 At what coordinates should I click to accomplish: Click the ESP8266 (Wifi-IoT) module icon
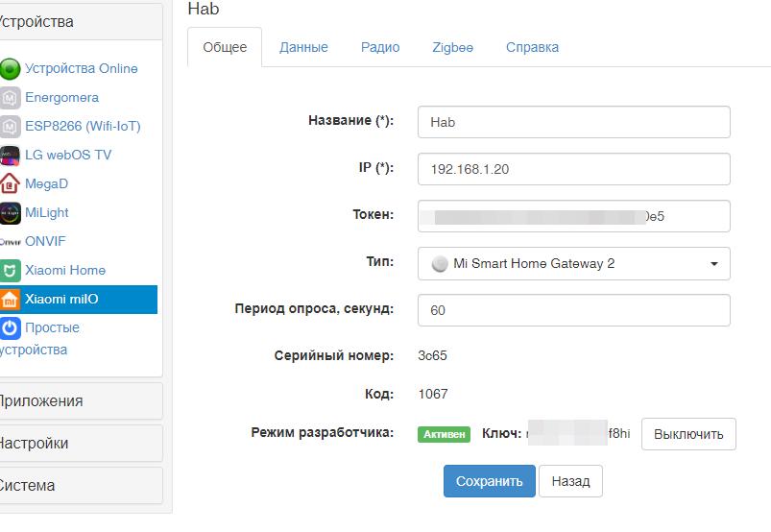pyautogui.click(x=10, y=127)
